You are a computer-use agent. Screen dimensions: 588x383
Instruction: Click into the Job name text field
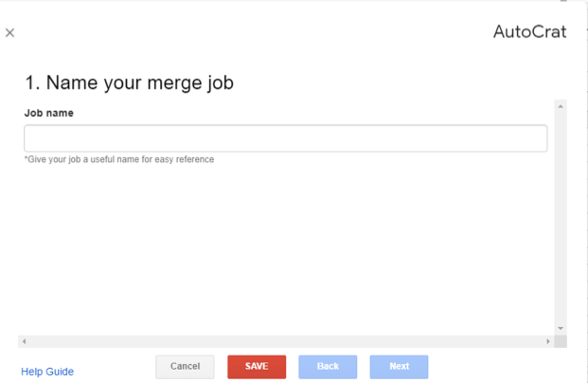pyautogui.click(x=285, y=138)
